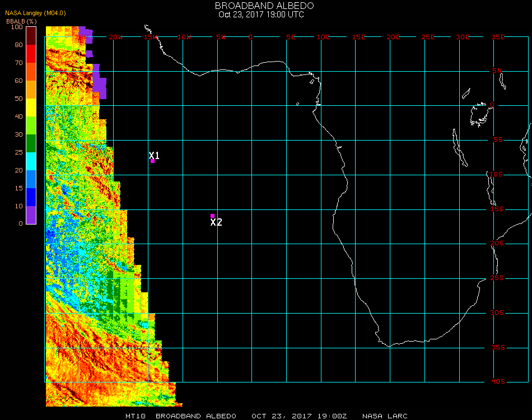Click the legend value label '25'
Screen dimensions: 532x420
tap(18, 152)
